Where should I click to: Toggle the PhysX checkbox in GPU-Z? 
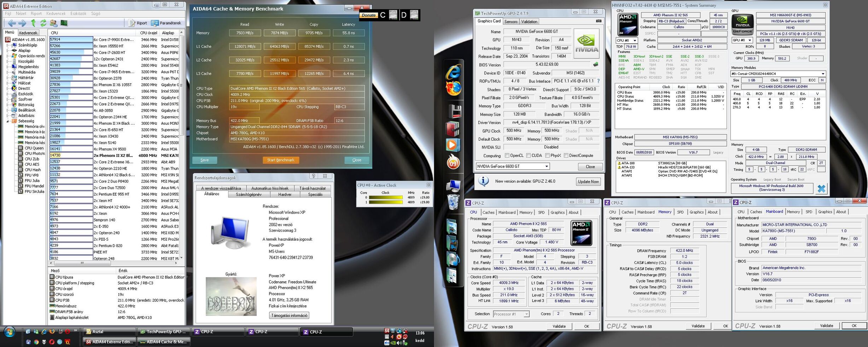click(x=547, y=155)
